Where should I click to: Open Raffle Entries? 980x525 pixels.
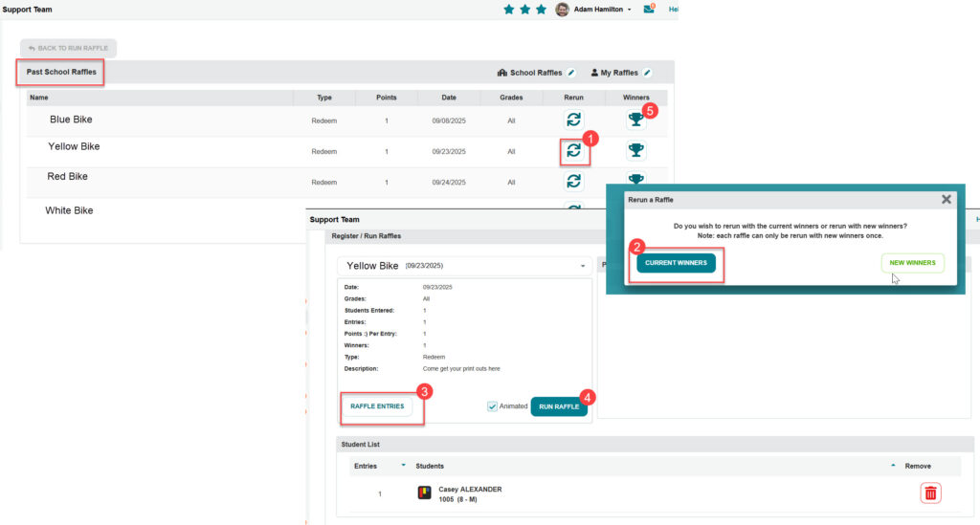pos(377,406)
